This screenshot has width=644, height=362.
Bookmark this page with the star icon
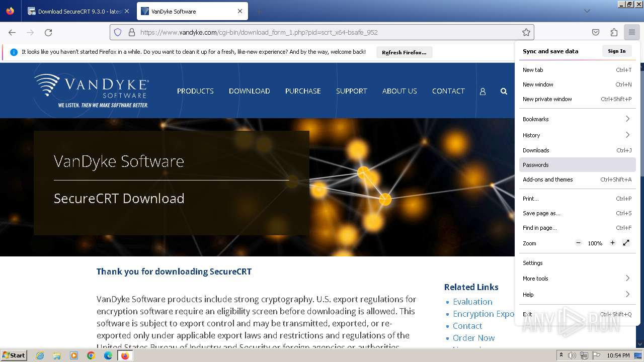(x=526, y=32)
